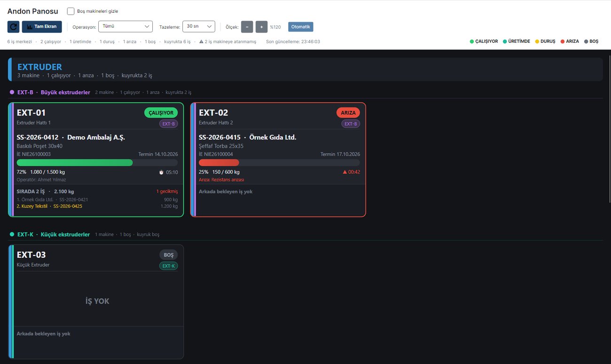The width and height of the screenshot is (611, 364).
Task: Click the DURUŞ legend filter
Action: [x=545, y=41]
